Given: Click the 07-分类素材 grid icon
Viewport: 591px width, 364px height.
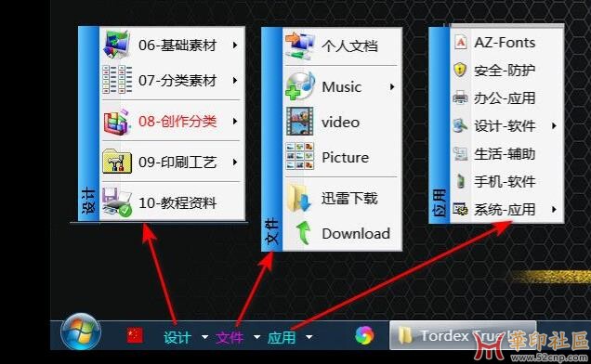Looking at the screenshot, I should point(117,80).
